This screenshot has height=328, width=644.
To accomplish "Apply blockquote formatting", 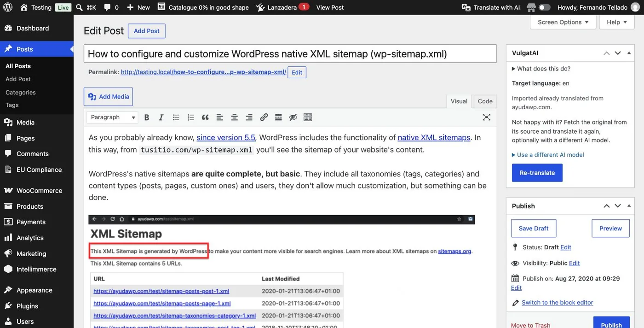I will click(205, 117).
